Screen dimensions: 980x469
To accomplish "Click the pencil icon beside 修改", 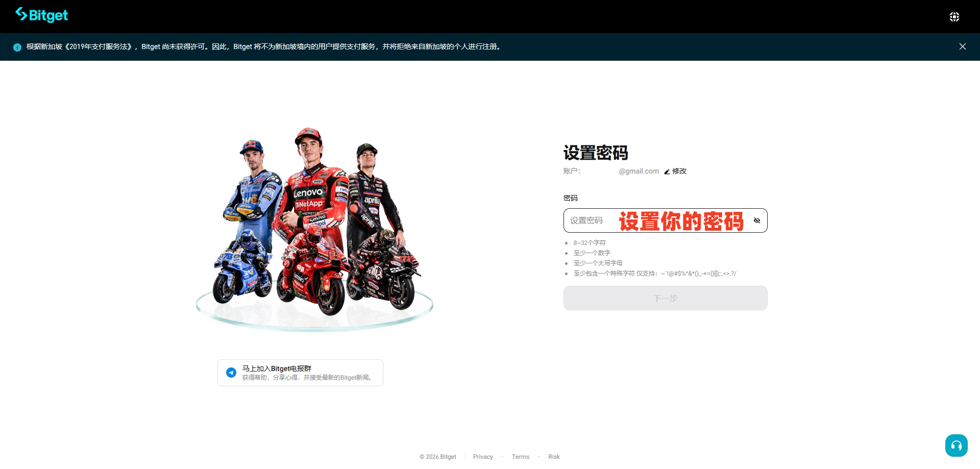I will click(x=667, y=171).
